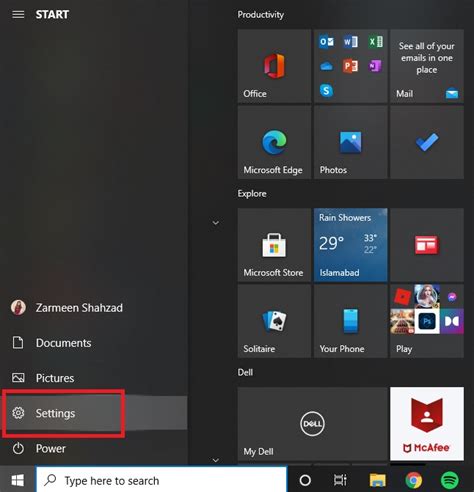
Task: Click the chevron beside the Explore group
Action: 216,223
